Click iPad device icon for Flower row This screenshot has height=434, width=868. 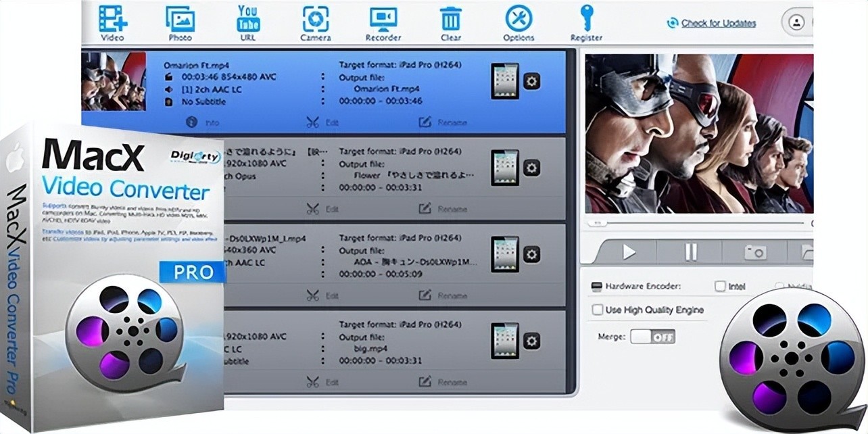pyautogui.click(x=505, y=168)
